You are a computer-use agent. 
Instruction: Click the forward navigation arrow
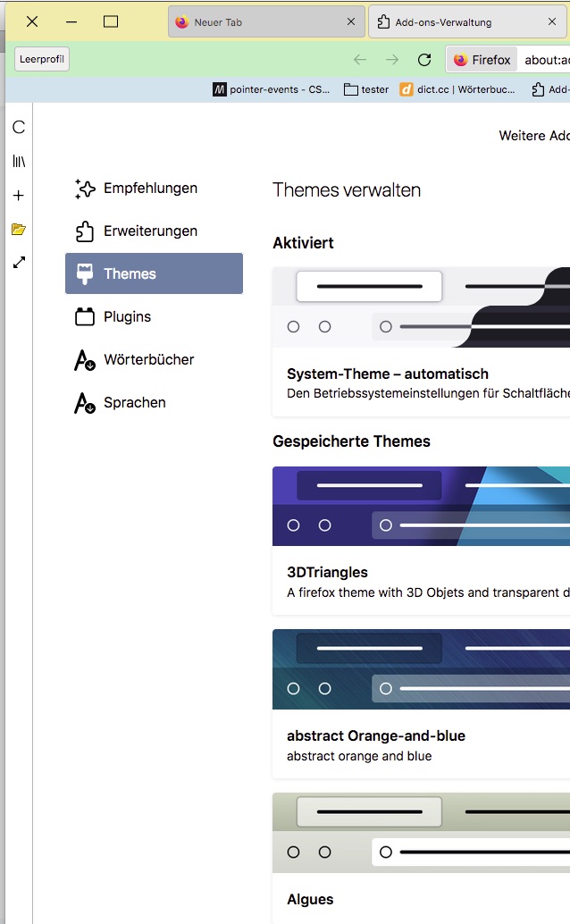(392, 60)
